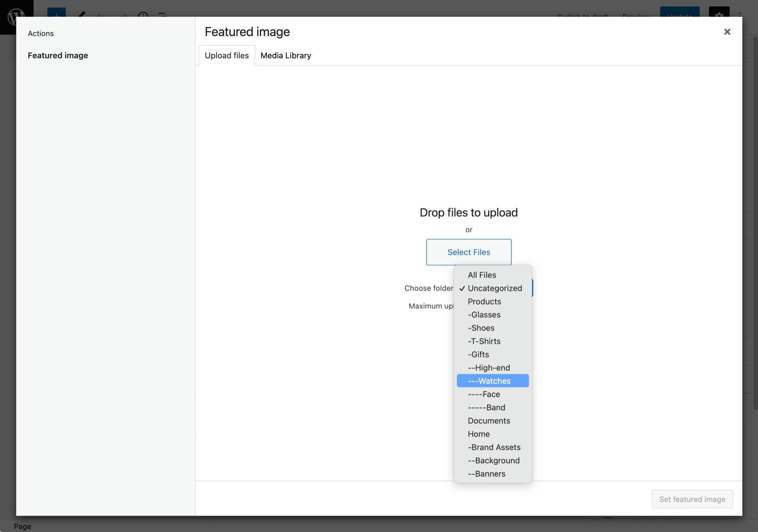Click the Page breadcrumb at the bottom
Screen dimensions: 758x532
click(x=22, y=526)
